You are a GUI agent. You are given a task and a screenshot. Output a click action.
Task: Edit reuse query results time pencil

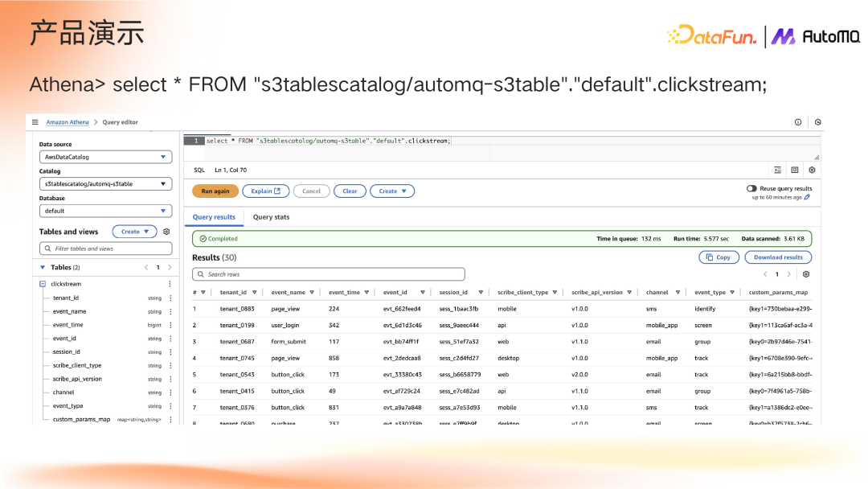tap(807, 197)
